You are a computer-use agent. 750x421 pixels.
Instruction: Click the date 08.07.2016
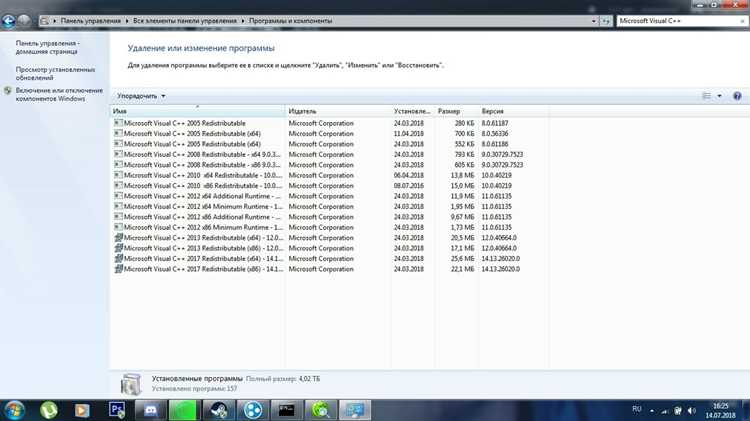tap(408, 186)
